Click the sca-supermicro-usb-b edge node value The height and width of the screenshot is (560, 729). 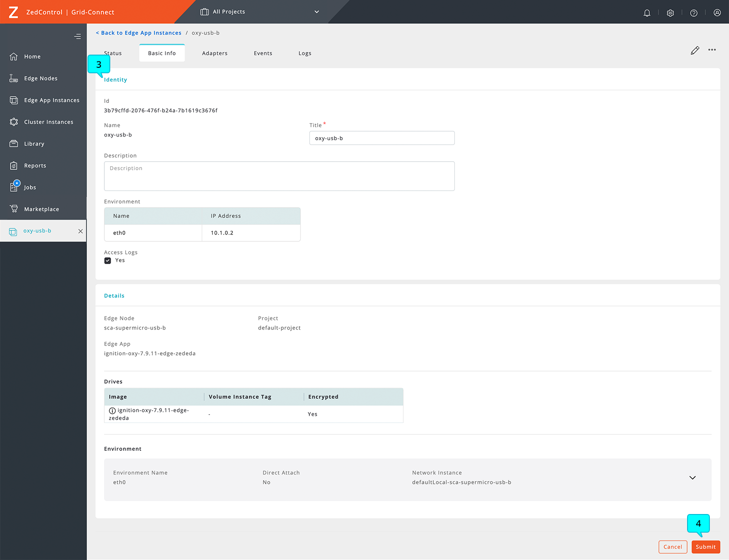(135, 328)
